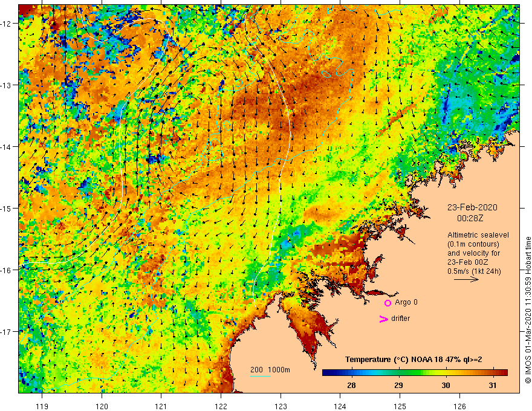Click the magenta drifter arrow symbol
532x411 pixels.
384,319
